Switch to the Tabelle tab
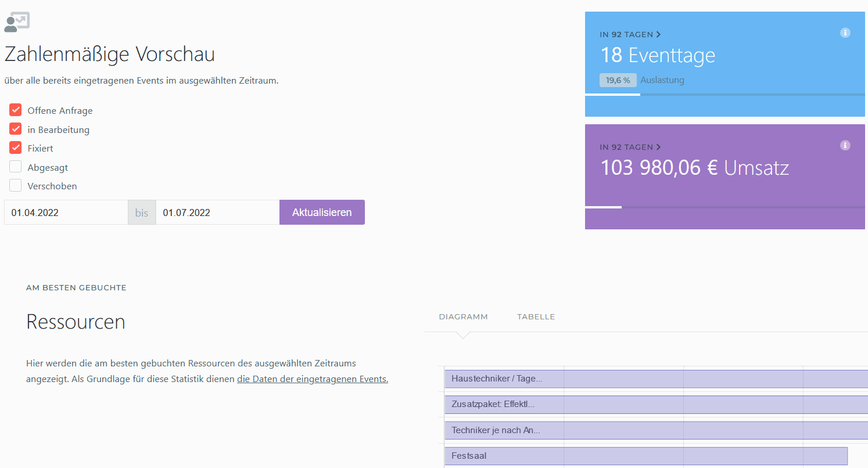 (x=536, y=317)
